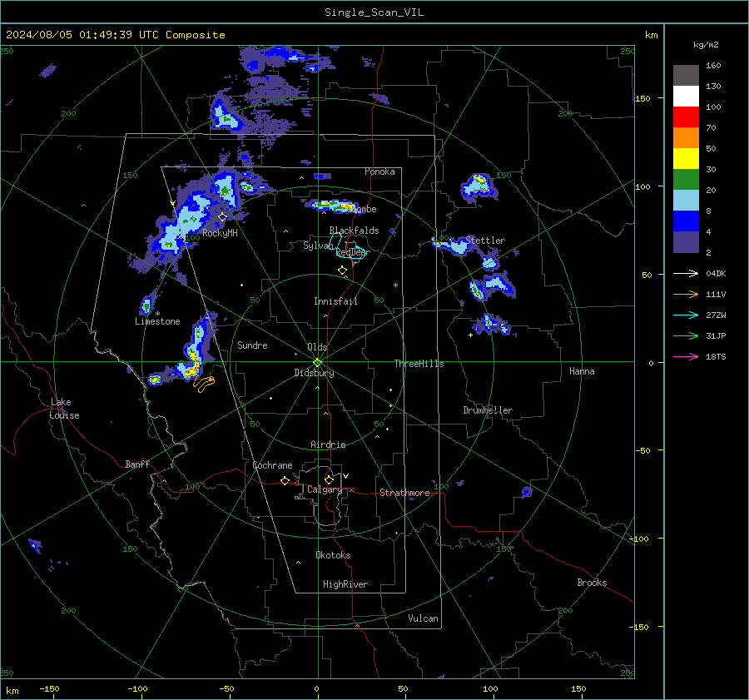
Task: Click the Ponoka city label
Action: coord(379,171)
